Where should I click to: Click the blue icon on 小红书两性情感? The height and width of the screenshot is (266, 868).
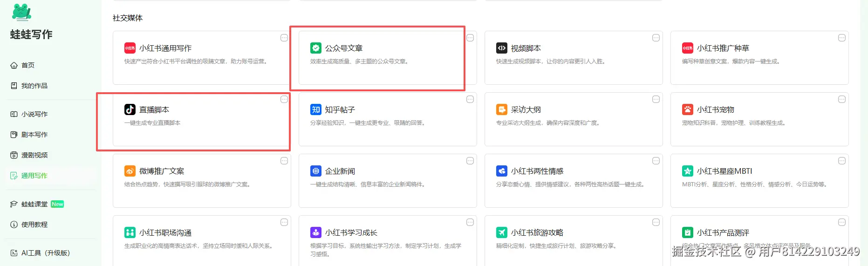point(502,171)
